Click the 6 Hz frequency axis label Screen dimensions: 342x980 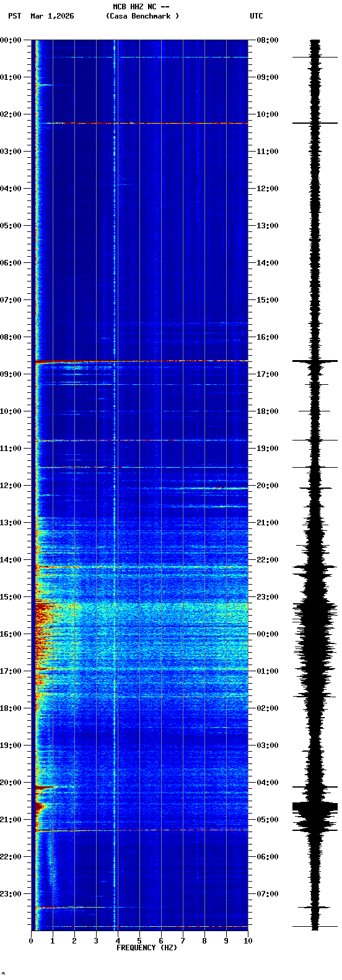pos(161,941)
